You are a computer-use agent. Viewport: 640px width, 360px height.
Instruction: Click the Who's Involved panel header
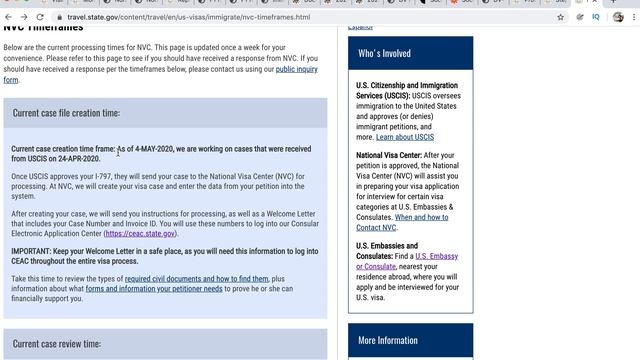tap(411, 53)
